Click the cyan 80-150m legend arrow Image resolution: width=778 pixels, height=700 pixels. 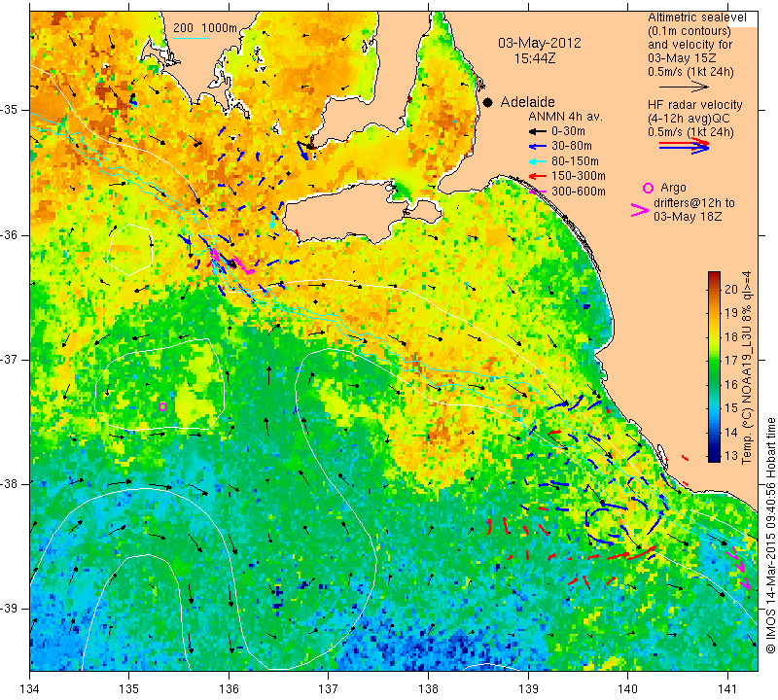tap(538, 161)
